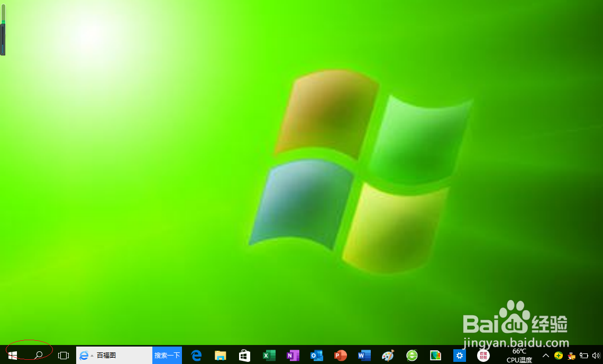Open Microsoft Store from taskbar
The width and height of the screenshot is (603, 364).
244,356
